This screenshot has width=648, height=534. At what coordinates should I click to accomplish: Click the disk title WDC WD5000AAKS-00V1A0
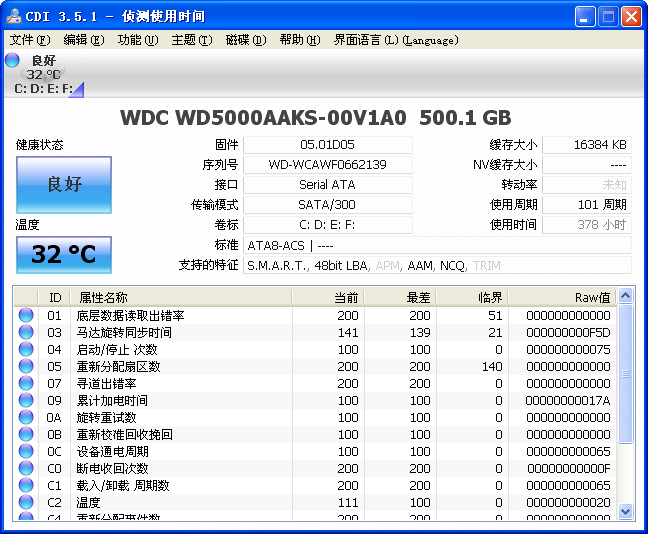coord(263,118)
